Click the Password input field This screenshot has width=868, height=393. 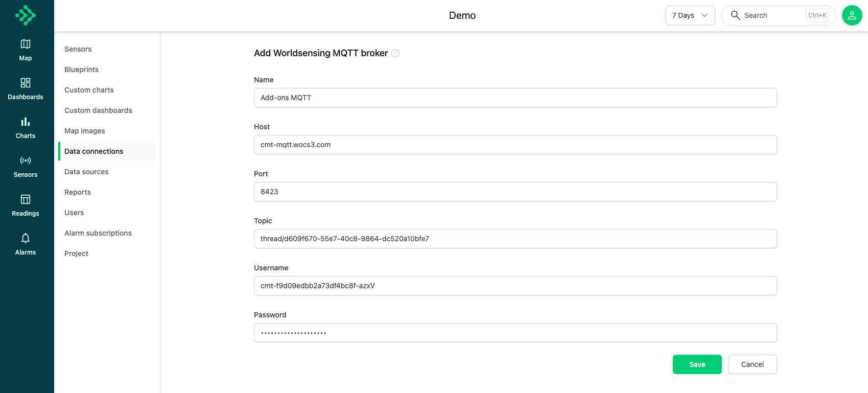coord(514,333)
